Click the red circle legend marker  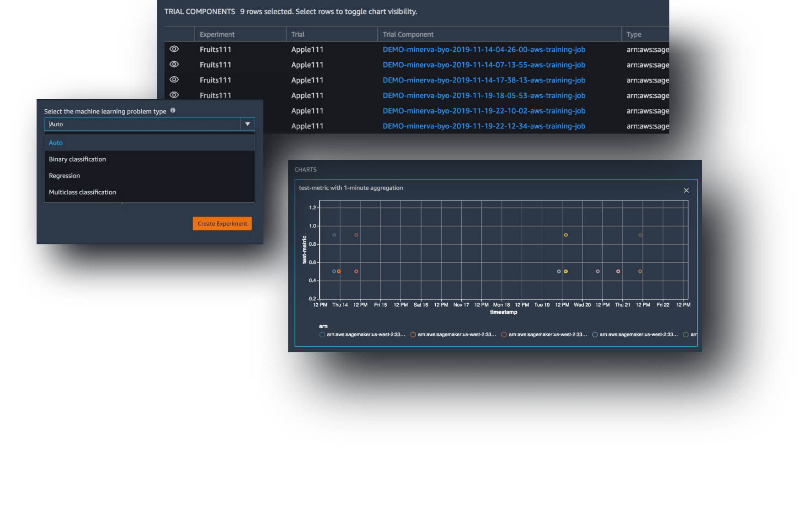pyautogui.click(x=504, y=334)
